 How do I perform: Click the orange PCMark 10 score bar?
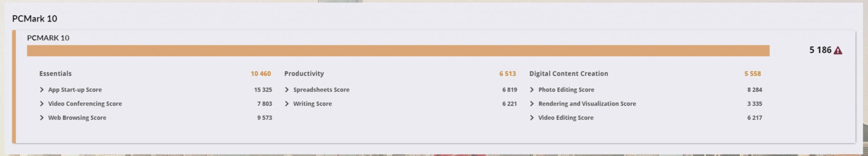pyautogui.click(x=398, y=51)
